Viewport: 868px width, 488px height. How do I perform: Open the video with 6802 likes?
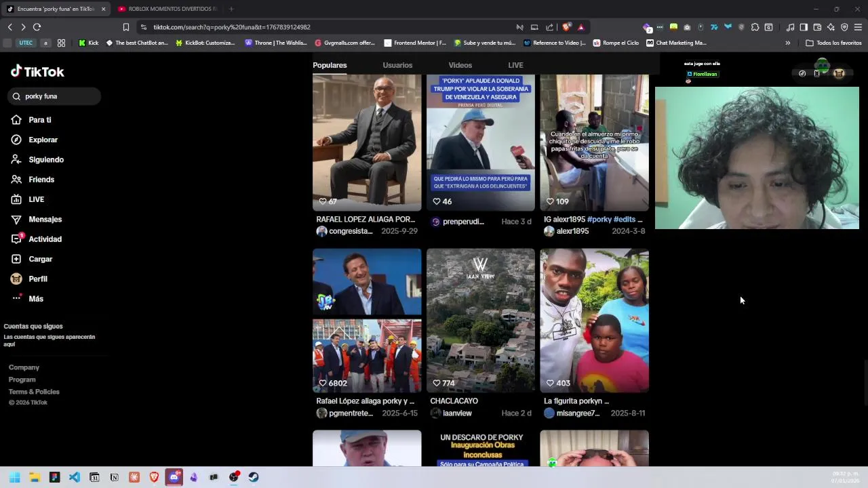click(367, 320)
